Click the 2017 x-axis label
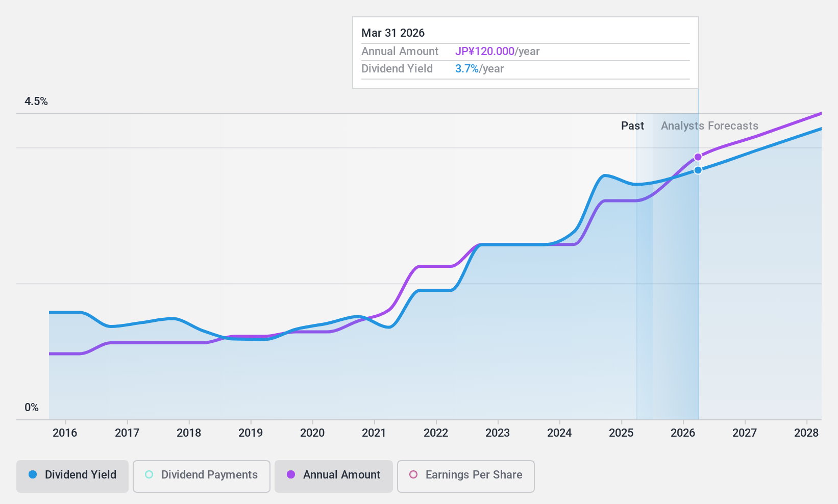Screen dimensions: 838x504 coord(127,433)
